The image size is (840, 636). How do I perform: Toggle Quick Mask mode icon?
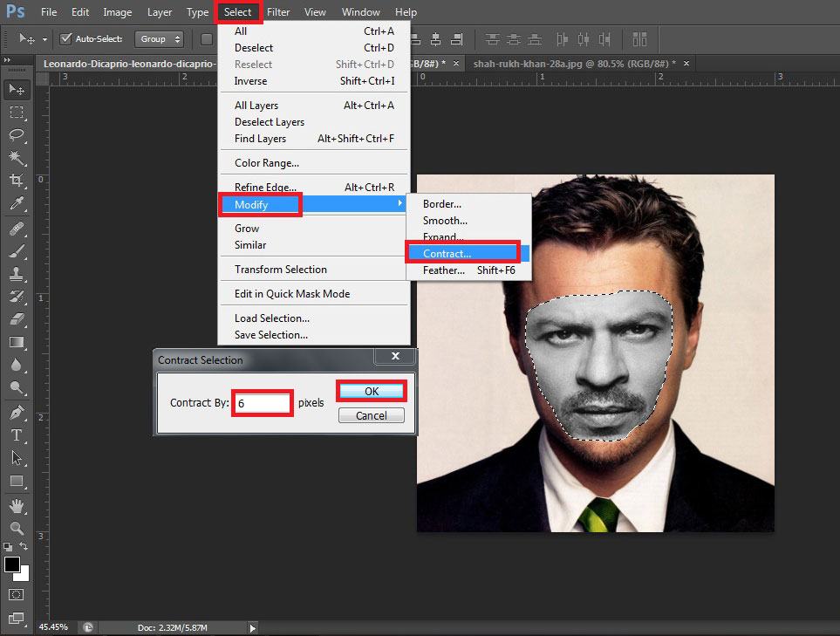pyautogui.click(x=16, y=594)
